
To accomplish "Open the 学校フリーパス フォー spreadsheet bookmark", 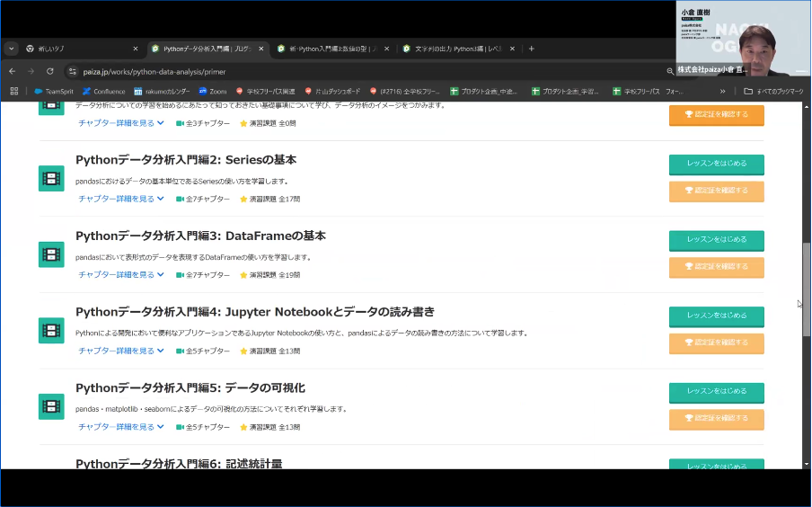I will pos(648,91).
